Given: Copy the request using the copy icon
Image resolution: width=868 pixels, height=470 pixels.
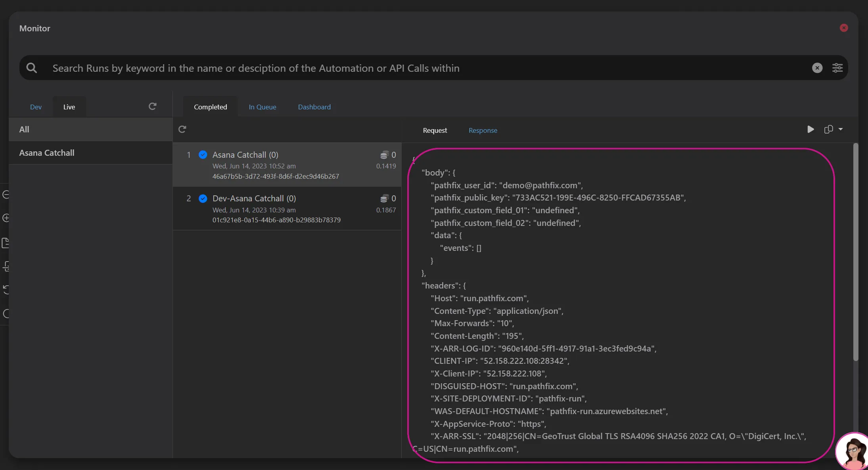Looking at the screenshot, I should pos(828,129).
